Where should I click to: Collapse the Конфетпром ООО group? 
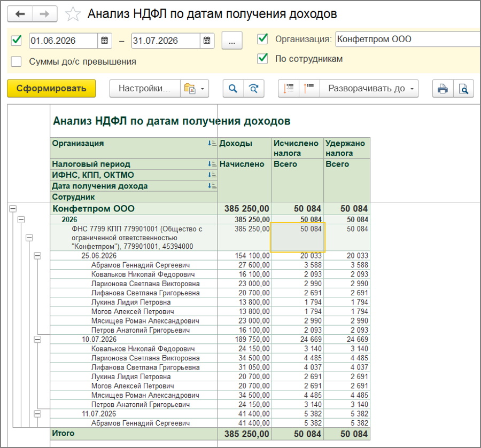point(13,209)
